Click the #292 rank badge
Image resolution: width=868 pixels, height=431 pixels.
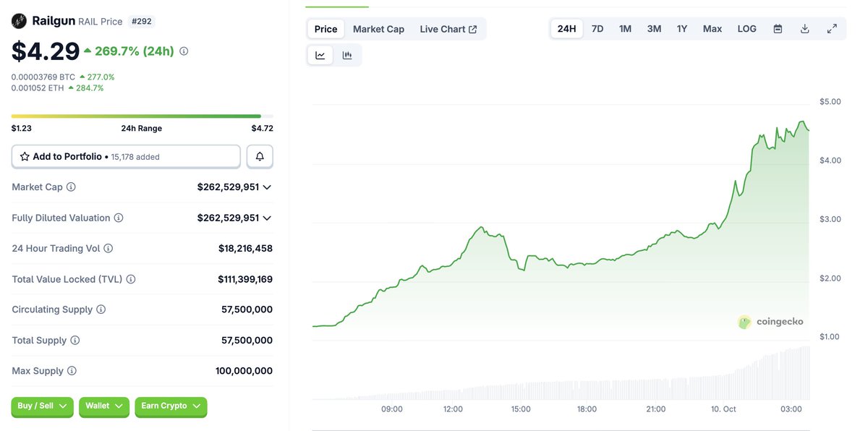click(x=142, y=22)
